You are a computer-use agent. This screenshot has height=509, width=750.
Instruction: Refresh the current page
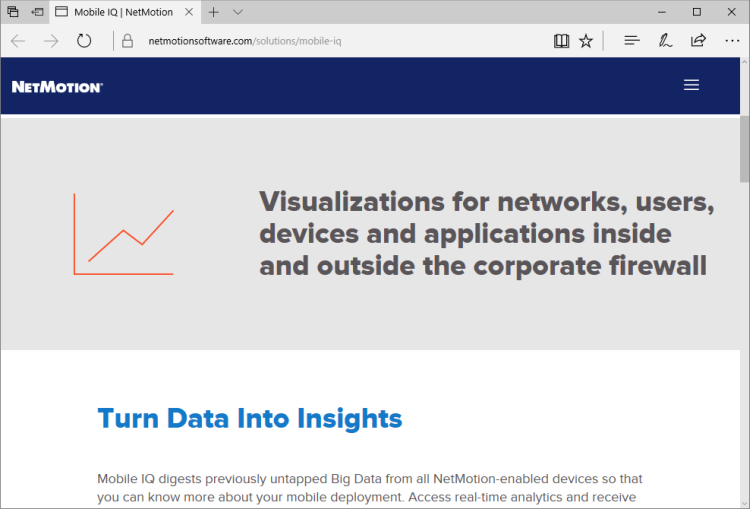[84, 41]
